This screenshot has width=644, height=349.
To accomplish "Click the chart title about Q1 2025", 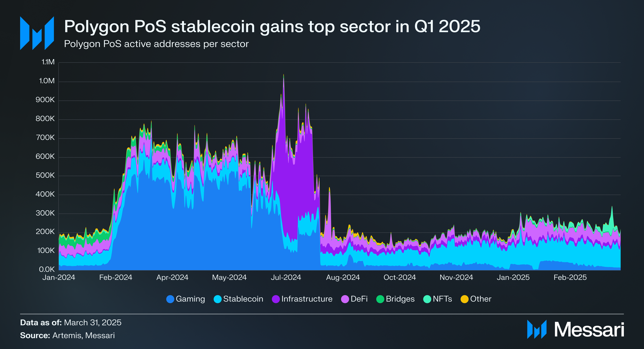I will coord(272,26).
